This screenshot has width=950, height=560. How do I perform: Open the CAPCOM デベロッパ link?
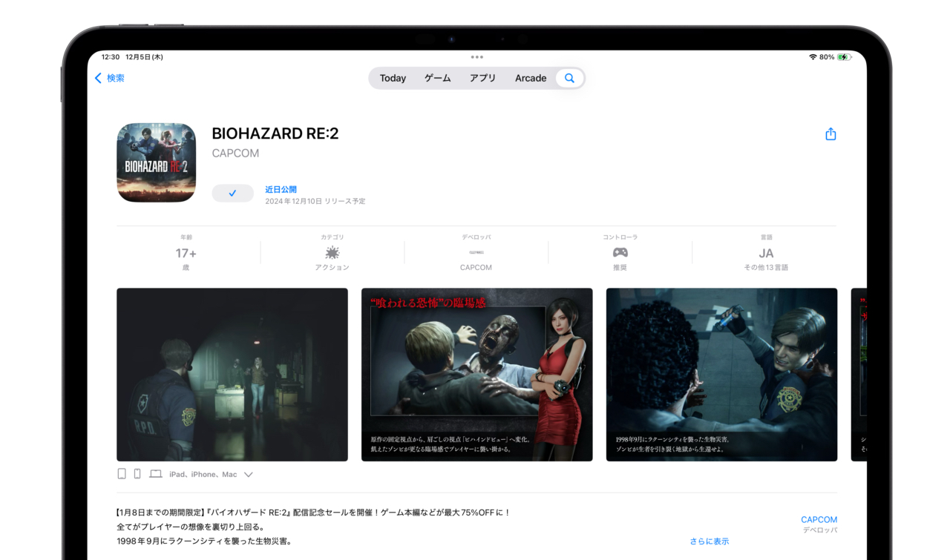click(819, 524)
